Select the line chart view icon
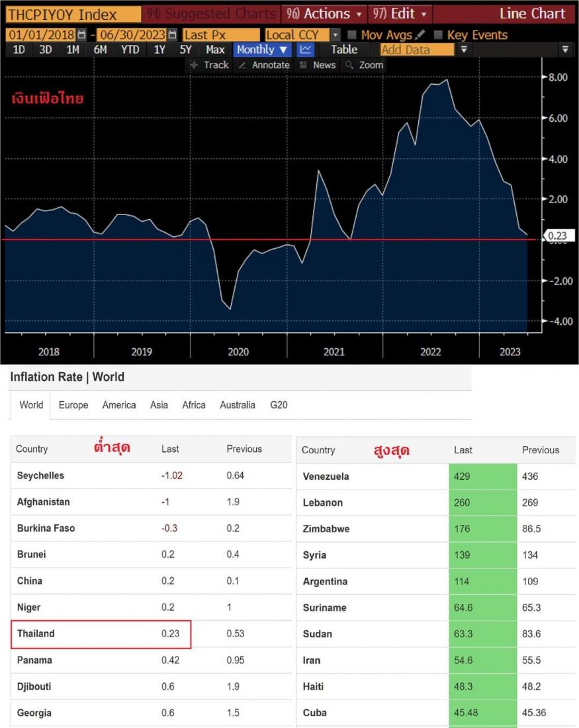579x728 pixels. tap(305, 50)
